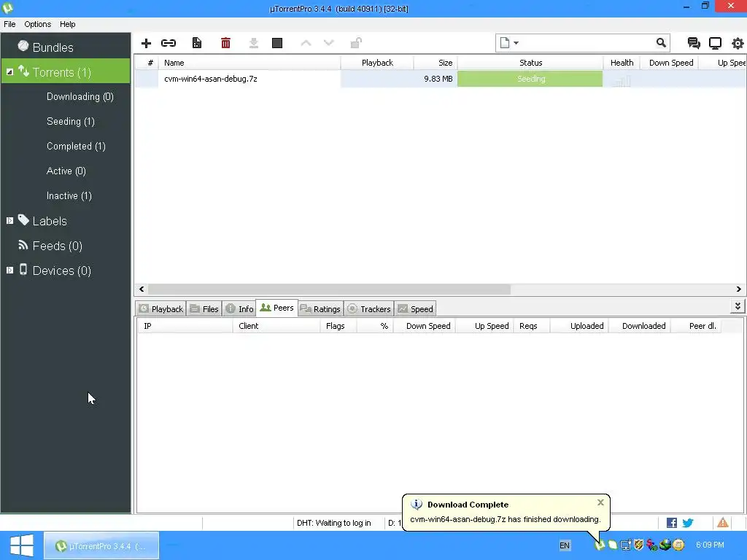Open the Options menu

click(38, 24)
